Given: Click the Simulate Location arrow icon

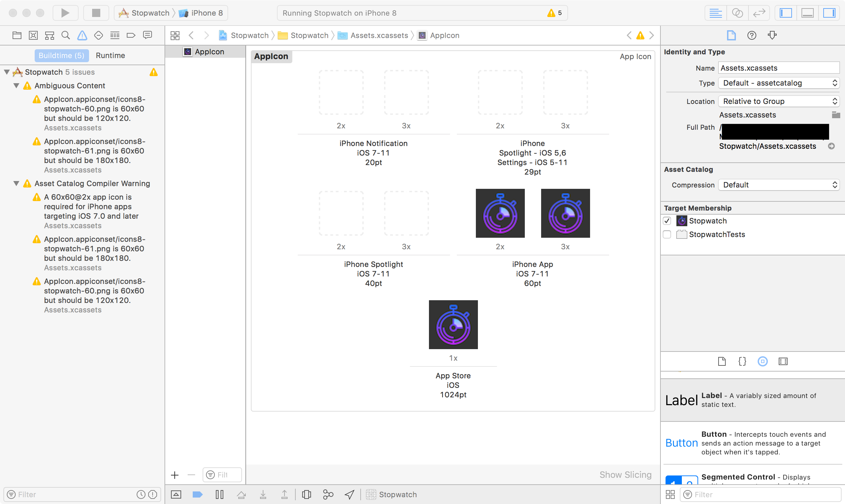Looking at the screenshot, I should click(x=349, y=494).
